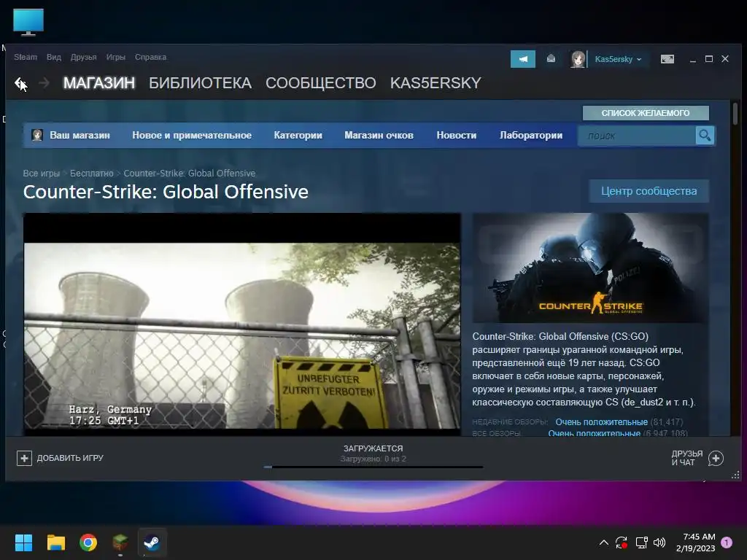The height and width of the screenshot is (560, 747).
Task: Open Ваш магазин store menu
Action: click(x=80, y=135)
